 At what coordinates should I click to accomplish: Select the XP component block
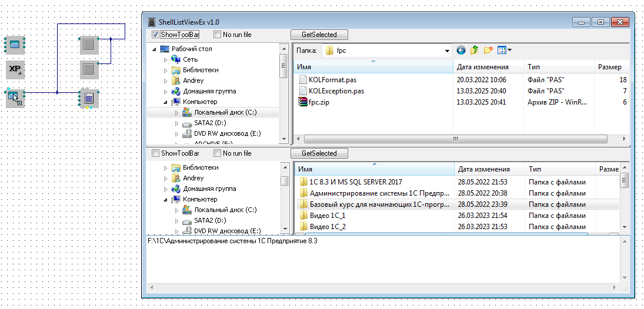pos(15,70)
